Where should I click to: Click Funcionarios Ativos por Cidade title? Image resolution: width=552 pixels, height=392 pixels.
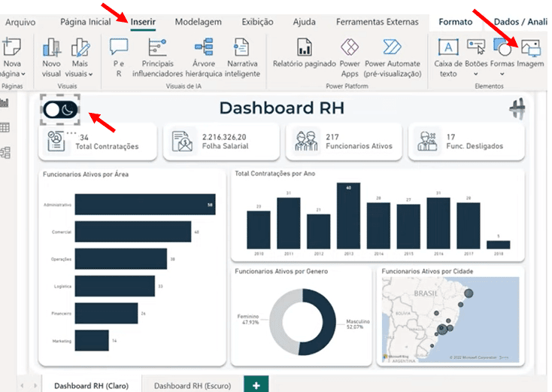click(x=427, y=271)
